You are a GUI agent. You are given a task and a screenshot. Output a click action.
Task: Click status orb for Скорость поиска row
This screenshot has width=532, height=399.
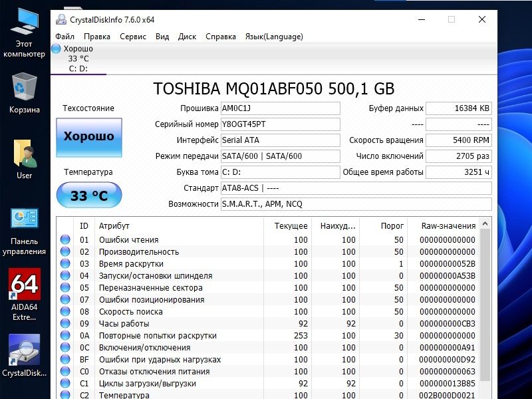[65, 311]
